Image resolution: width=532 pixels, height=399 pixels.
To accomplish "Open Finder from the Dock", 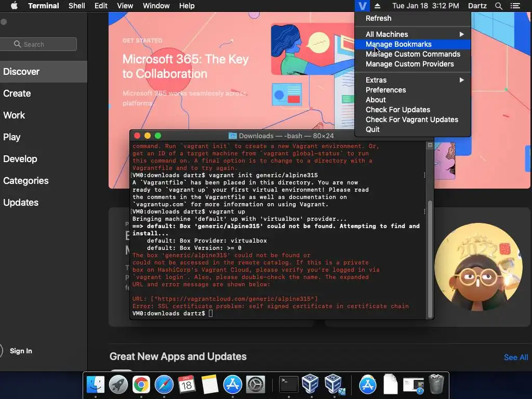I will [96, 385].
